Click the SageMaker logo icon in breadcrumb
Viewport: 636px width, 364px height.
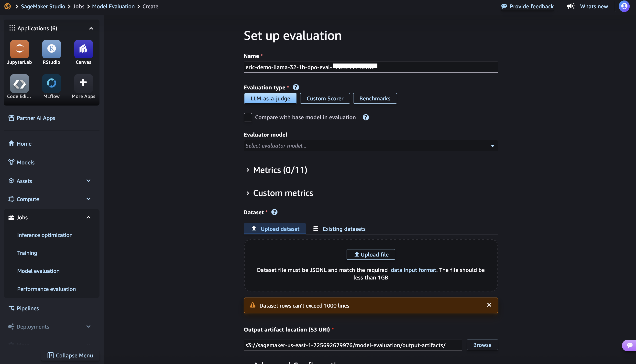pos(8,6)
